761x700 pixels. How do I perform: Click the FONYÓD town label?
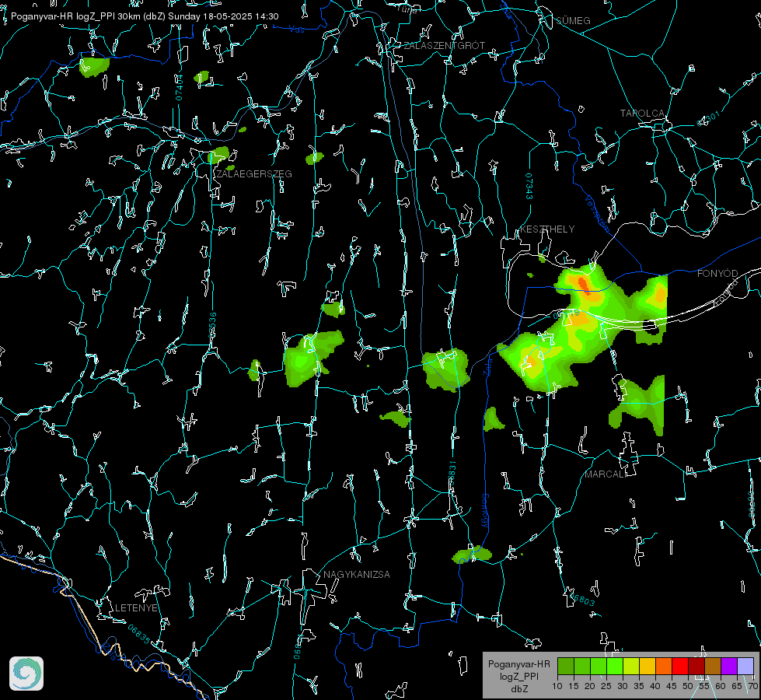coord(717,274)
